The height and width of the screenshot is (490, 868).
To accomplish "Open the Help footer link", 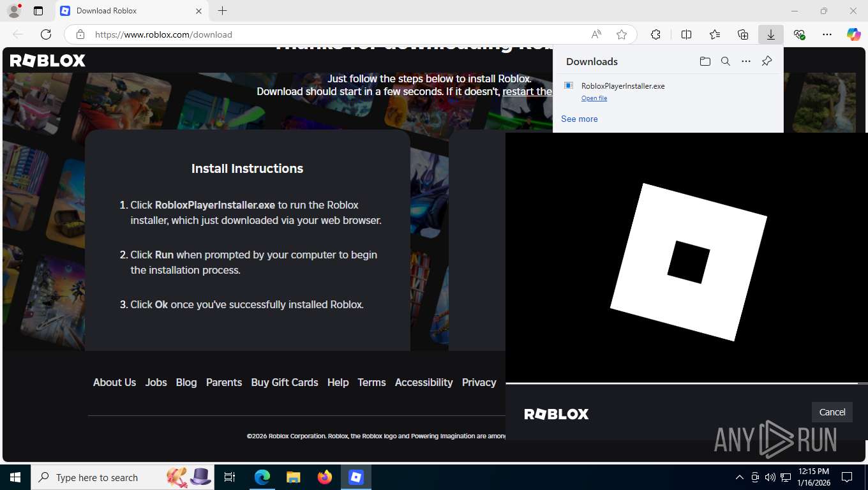I will pyautogui.click(x=338, y=382).
